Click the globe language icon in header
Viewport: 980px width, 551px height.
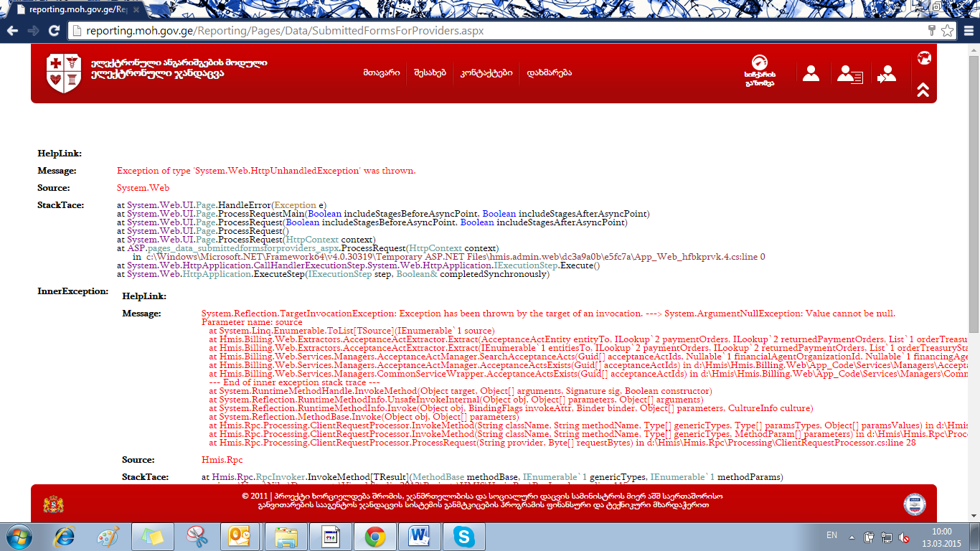tap(923, 58)
